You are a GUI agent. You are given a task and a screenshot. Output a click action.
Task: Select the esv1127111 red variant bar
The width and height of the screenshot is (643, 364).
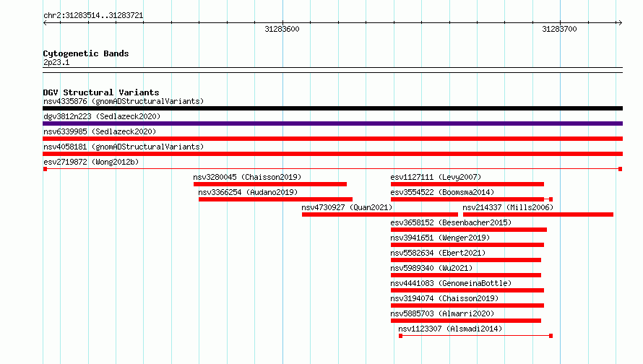(x=467, y=184)
